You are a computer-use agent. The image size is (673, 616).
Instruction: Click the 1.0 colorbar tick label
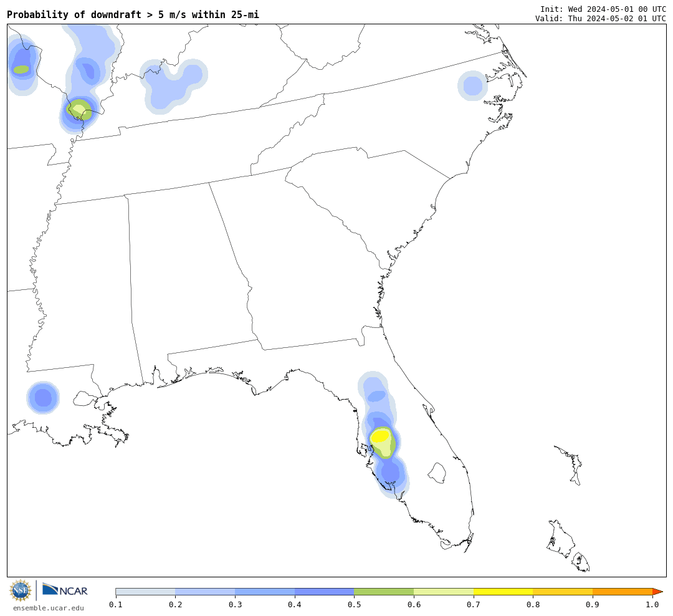(x=652, y=605)
